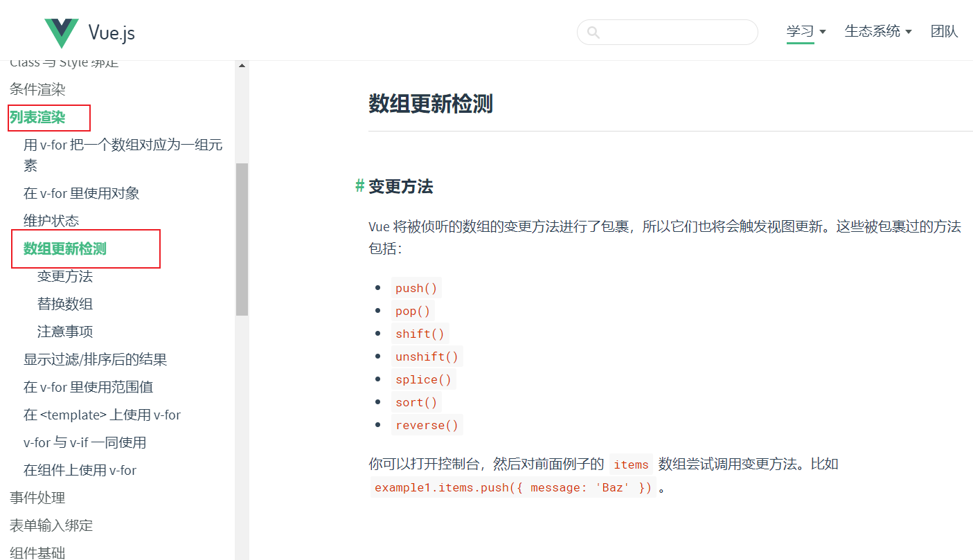Open the 学习 dropdown menu
The width and height of the screenshot is (973, 560).
pos(806,31)
